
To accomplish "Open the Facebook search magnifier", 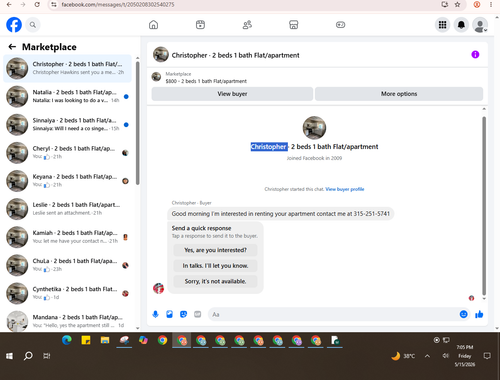I will pyautogui.click(x=33, y=25).
